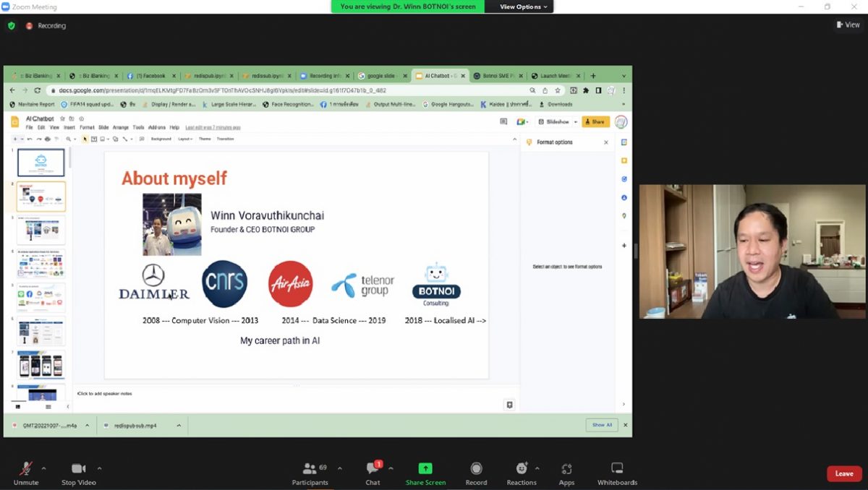Open the Layout dropdown in the toolbar
Screen dimensions: 868x490
point(185,139)
